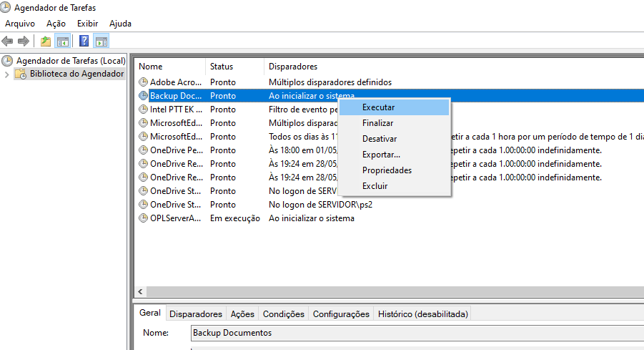
Task: Click the Agendador de Tarefas title clock icon
Action: (5, 7)
